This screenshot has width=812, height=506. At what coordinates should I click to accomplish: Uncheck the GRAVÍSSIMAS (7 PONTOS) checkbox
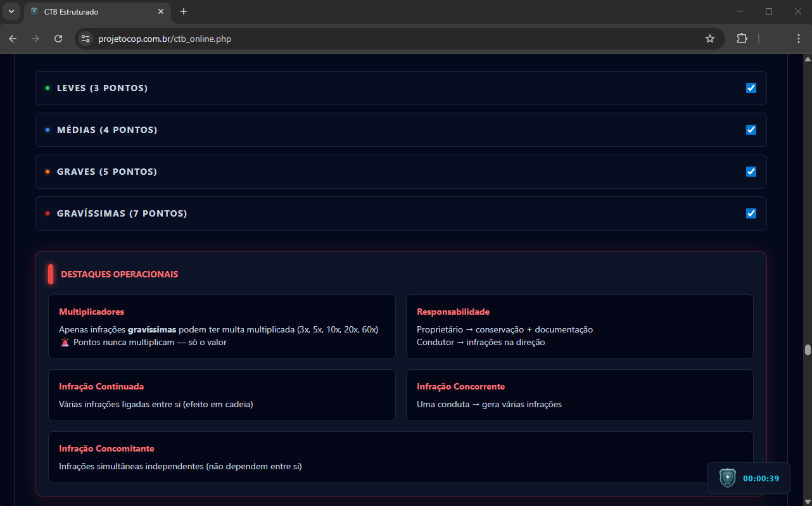pos(751,213)
